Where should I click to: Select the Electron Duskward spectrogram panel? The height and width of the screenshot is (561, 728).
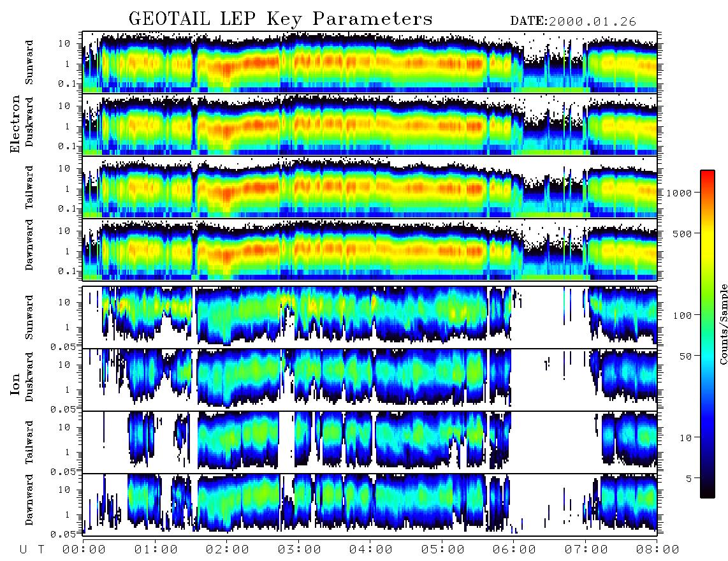click(370, 124)
